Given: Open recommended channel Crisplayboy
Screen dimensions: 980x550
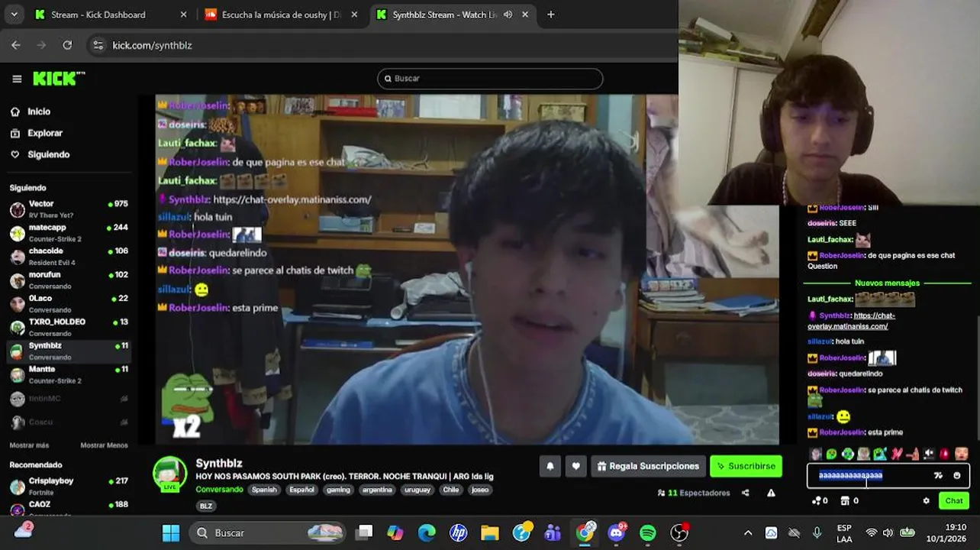Looking at the screenshot, I should tap(69, 486).
